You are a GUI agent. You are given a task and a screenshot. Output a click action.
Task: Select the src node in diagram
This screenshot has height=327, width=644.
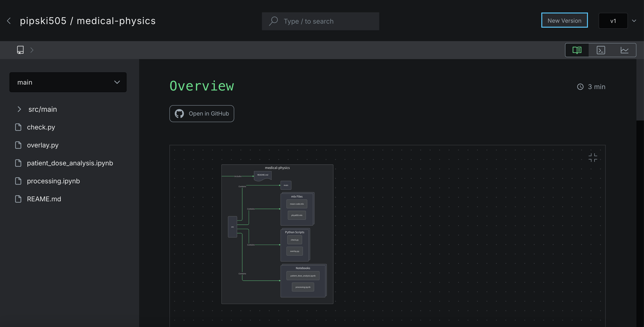pos(233,227)
